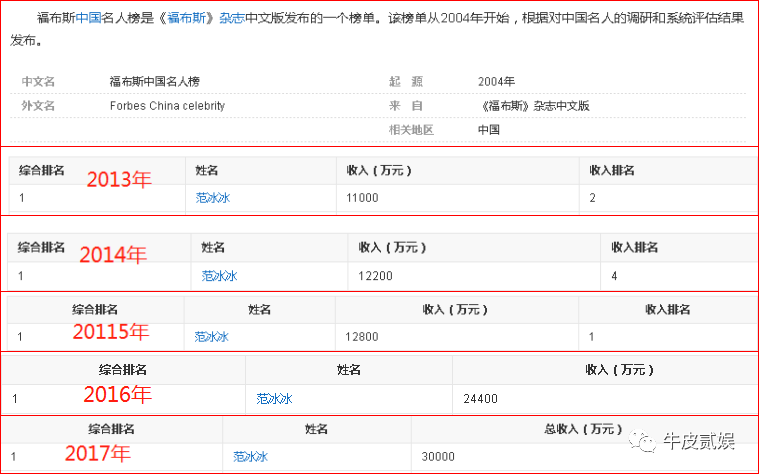This screenshot has width=759, height=474.
Task: Click income rank value 4 in second table
Action: (x=614, y=276)
